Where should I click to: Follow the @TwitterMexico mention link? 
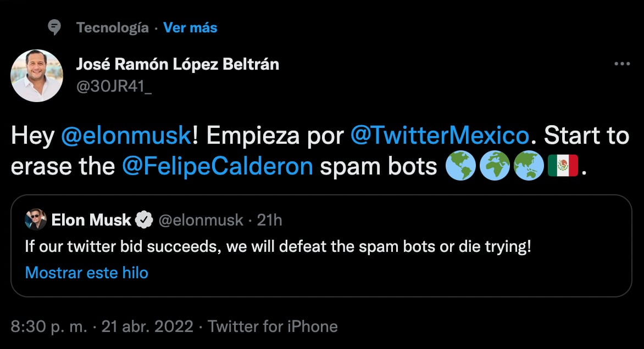440,136
